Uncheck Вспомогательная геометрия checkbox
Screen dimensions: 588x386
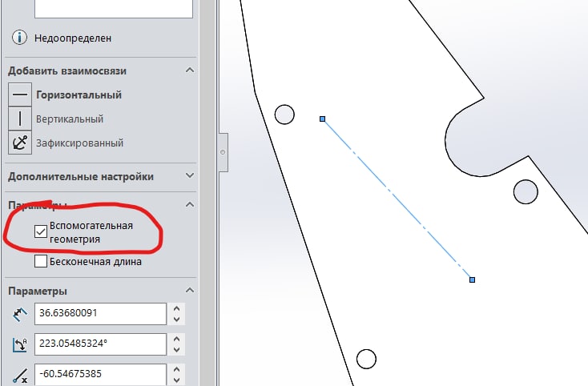[41, 231]
